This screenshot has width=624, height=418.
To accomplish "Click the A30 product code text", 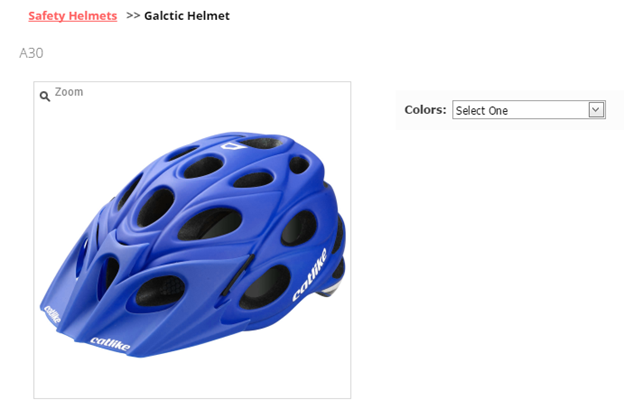I will (x=31, y=53).
